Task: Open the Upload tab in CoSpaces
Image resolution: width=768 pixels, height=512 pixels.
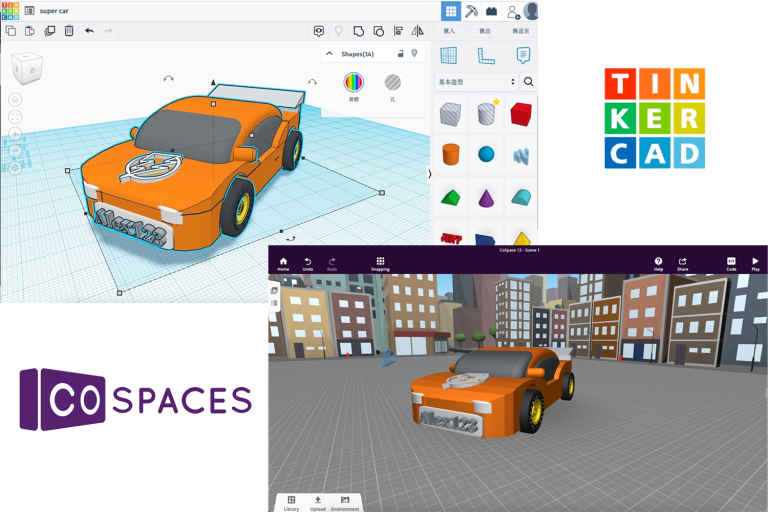Action: coord(317,503)
